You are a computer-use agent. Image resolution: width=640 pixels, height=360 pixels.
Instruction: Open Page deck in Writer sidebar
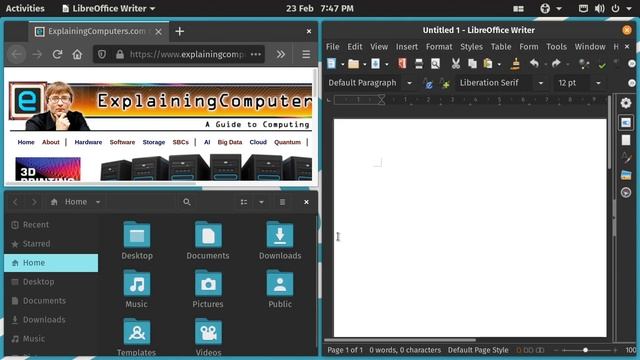(626, 140)
